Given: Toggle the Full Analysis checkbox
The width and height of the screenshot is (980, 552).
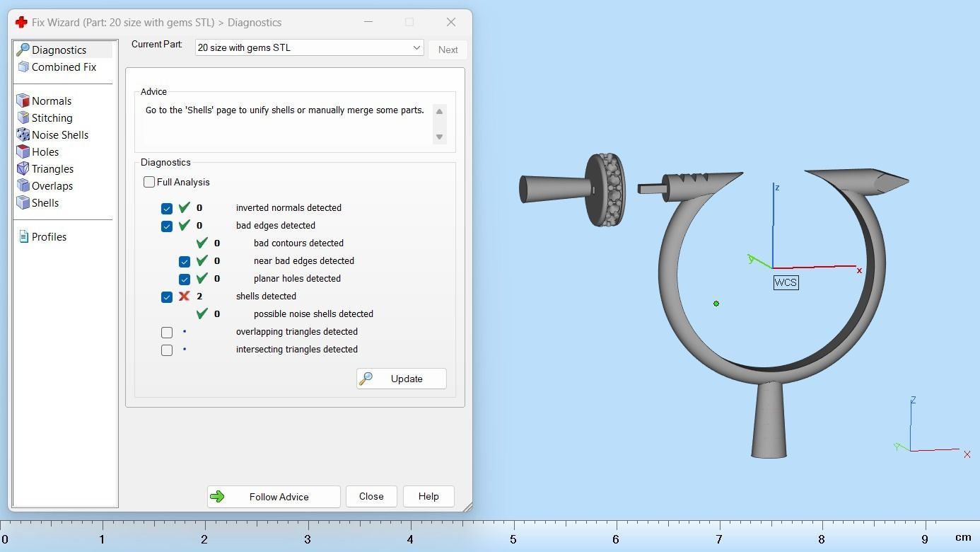Looking at the screenshot, I should click(149, 182).
